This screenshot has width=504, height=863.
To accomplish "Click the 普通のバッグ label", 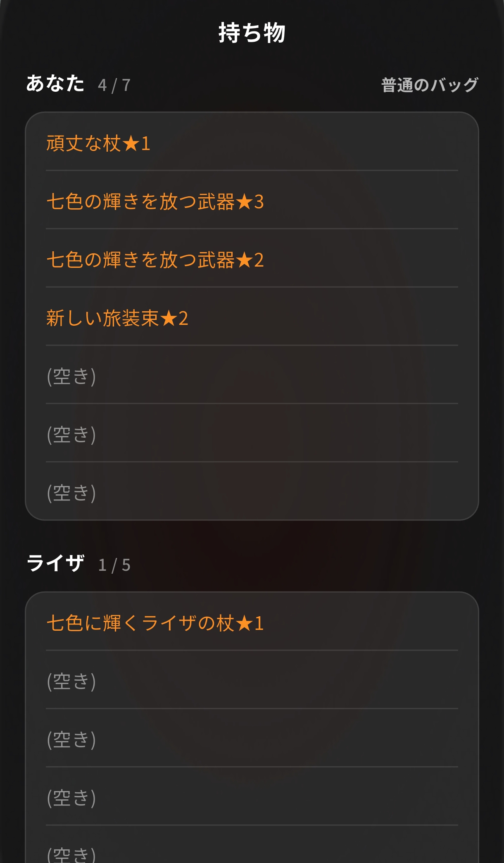I will click(x=430, y=85).
